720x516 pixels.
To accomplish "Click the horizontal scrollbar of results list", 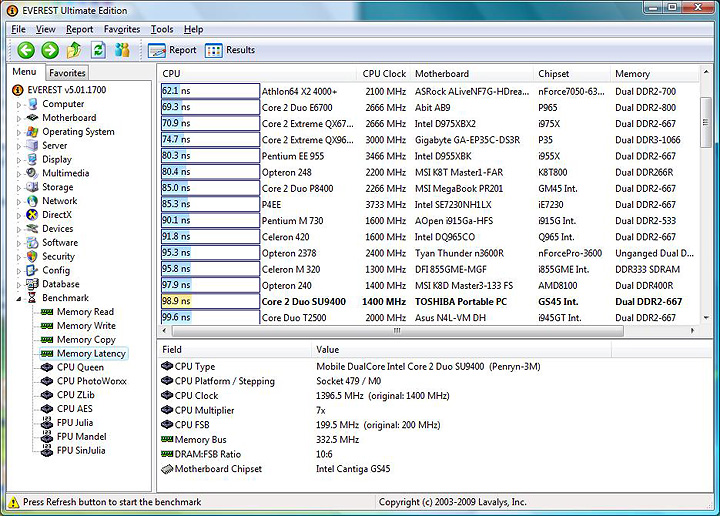I will click(x=398, y=331).
